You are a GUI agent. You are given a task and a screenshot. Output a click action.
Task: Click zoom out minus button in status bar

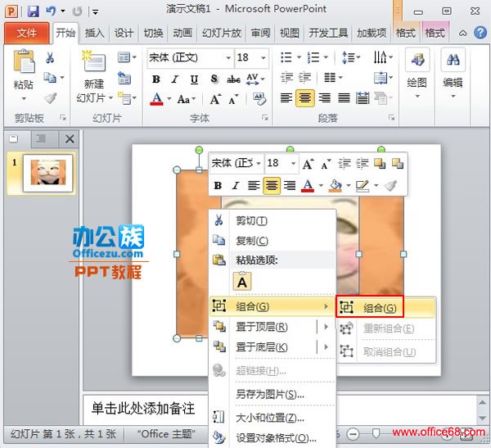pos(353,434)
